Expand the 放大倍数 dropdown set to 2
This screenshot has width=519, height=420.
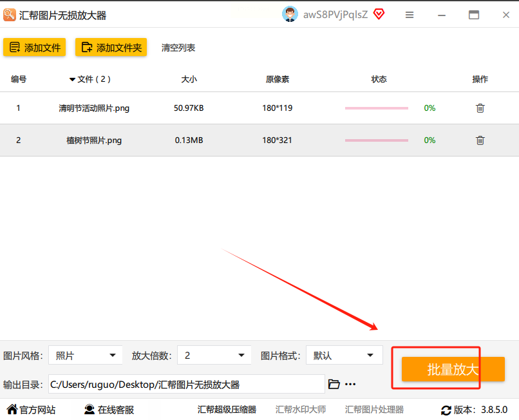coord(214,355)
